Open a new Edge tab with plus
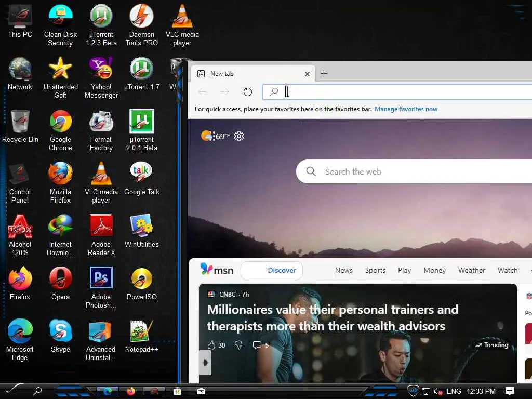The image size is (532, 399). pos(324,74)
